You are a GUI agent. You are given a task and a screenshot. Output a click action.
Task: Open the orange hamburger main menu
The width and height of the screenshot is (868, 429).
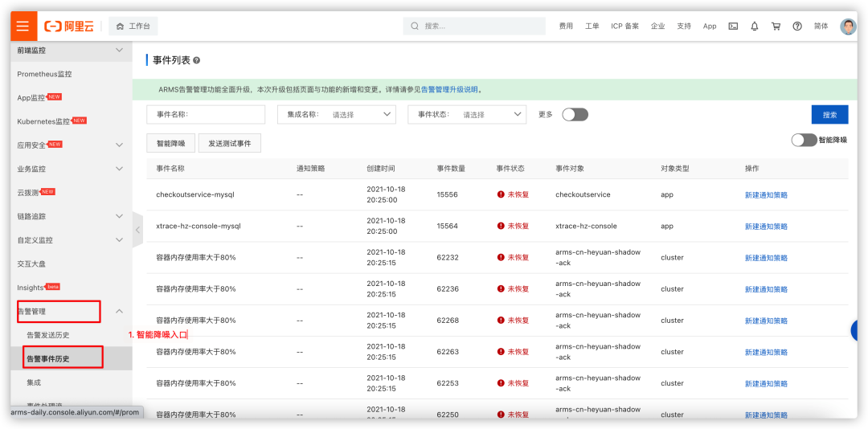click(23, 26)
